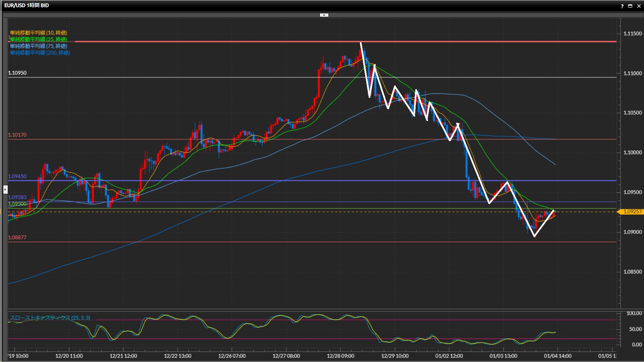Viewport: 644px width, 362px height.
Task: Click the 1.10000 price axis label
Action: 633,153
